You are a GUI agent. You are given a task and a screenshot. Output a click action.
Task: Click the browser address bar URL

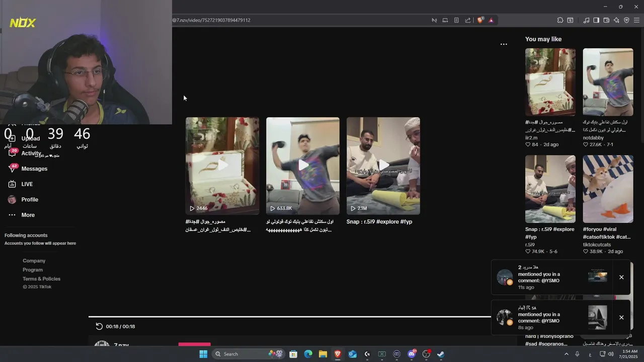[211, 20]
